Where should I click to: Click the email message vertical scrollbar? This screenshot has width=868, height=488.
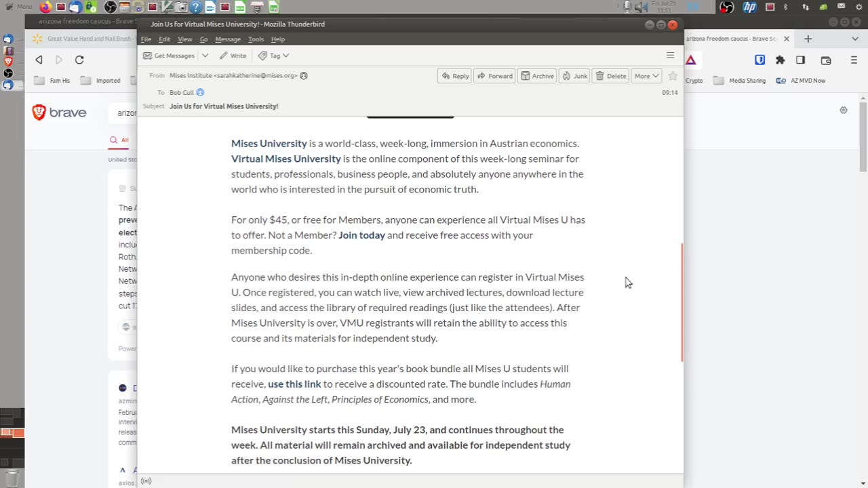(x=681, y=302)
